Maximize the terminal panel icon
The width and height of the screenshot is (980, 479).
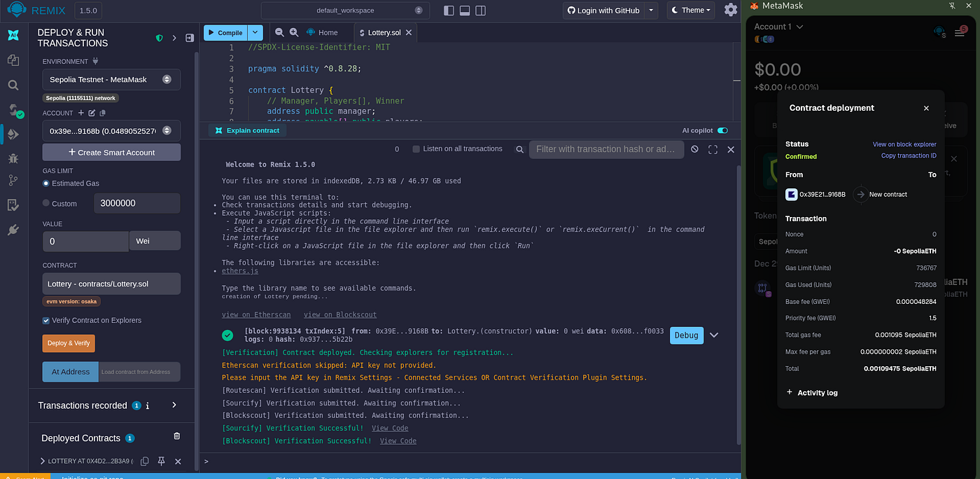click(x=713, y=149)
